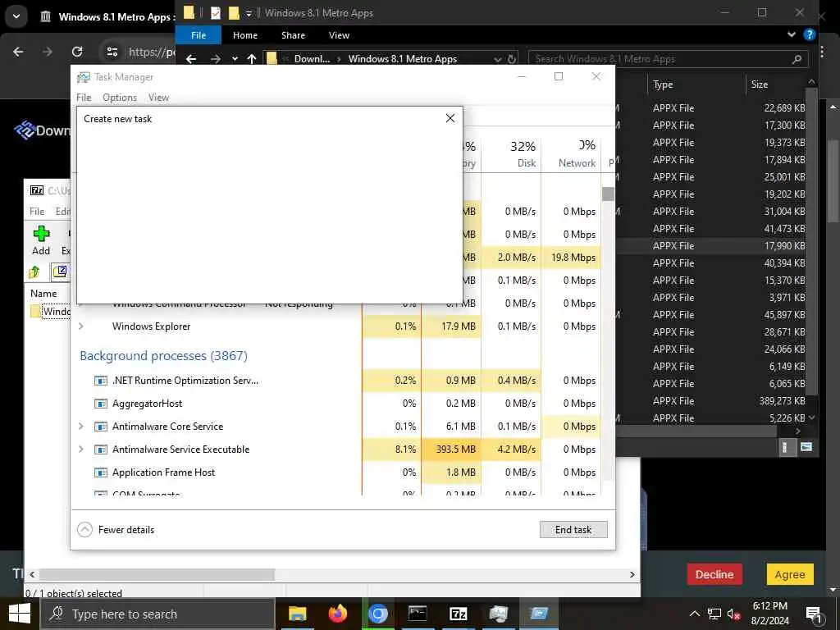Click the End task button

point(573,529)
